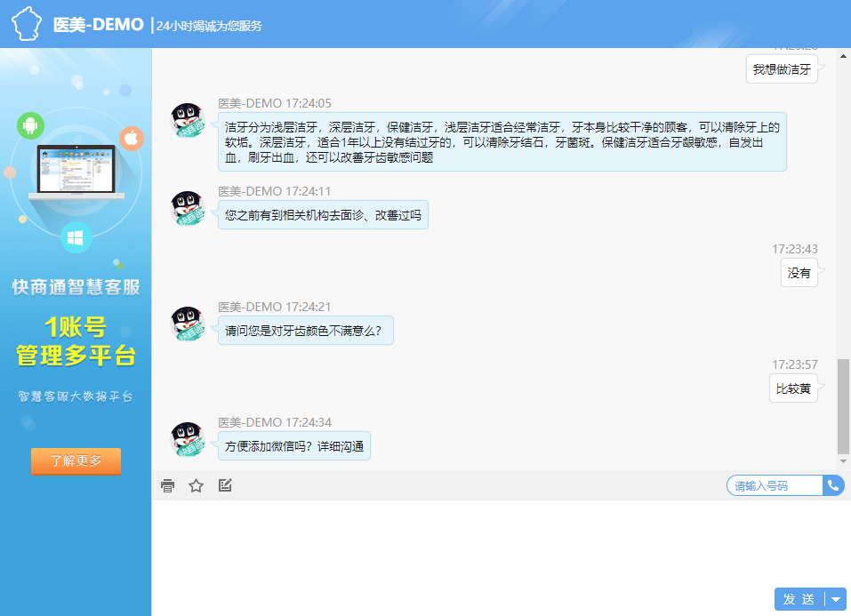Click the Windows icon on the left banner
This screenshot has width=851, height=616.
tap(76, 238)
